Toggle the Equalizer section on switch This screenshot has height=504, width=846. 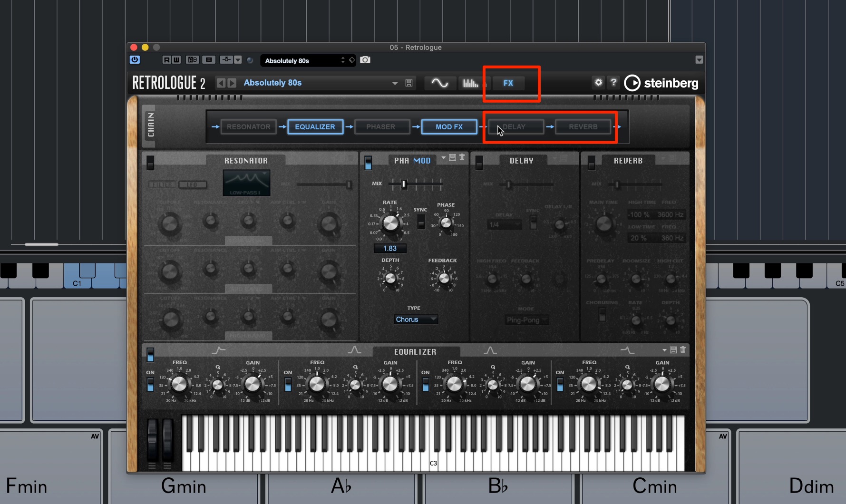(x=150, y=355)
